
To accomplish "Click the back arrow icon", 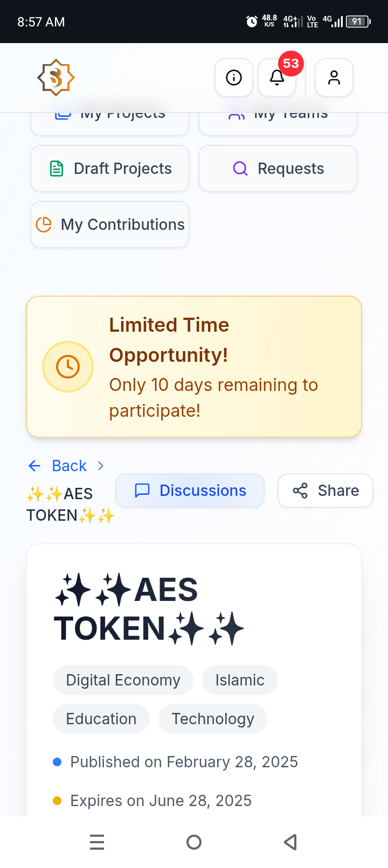I will pyautogui.click(x=34, y=466).
